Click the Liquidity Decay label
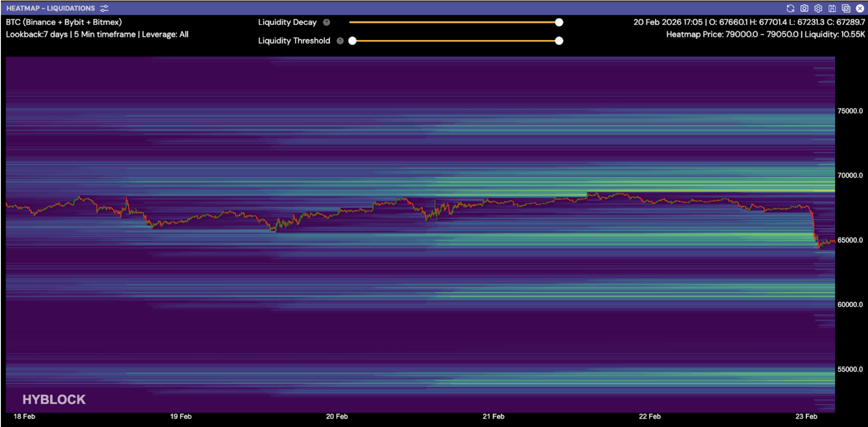This screenshot has height=427, width=868. [x=287, y=22]
